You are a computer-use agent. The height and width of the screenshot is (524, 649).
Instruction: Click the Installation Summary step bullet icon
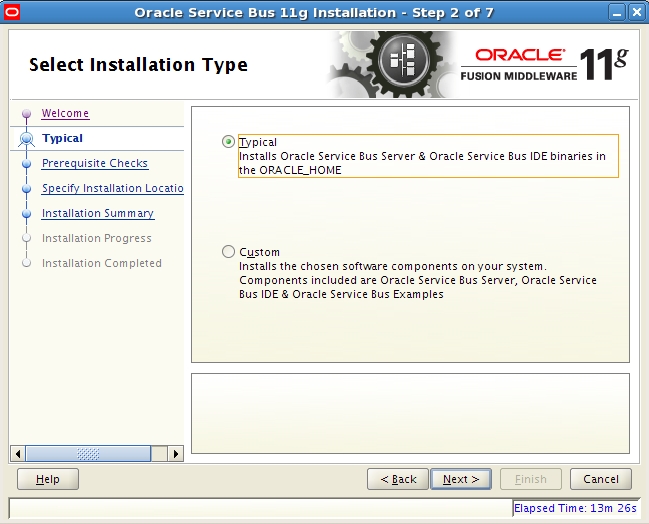(x=26, y=214)
